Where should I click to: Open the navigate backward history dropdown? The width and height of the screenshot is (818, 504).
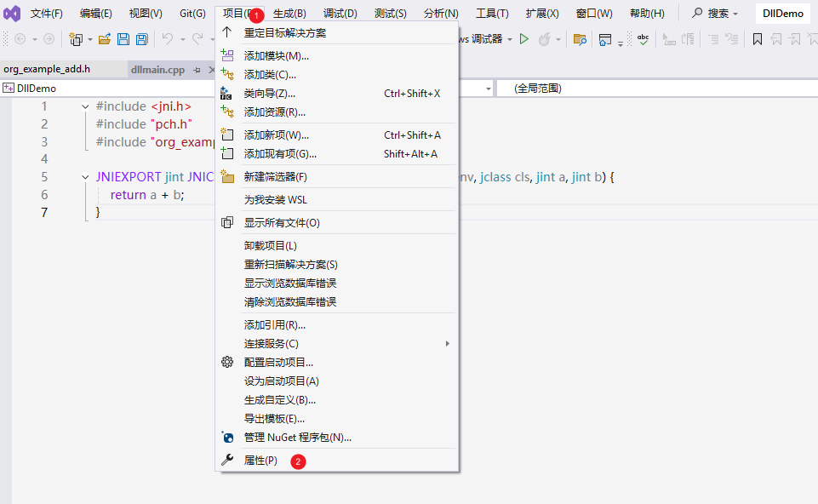(34, 40)
